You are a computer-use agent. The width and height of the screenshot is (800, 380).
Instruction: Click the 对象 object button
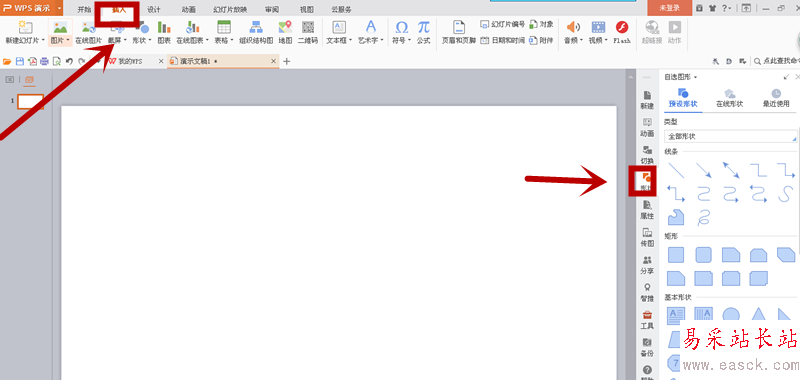(541, 24)
